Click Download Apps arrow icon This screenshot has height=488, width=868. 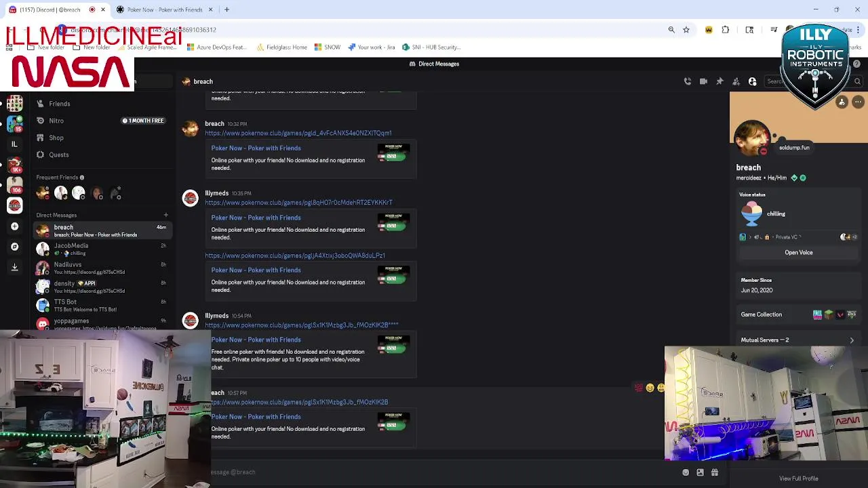pyautogui.click(x=14, y=267)
